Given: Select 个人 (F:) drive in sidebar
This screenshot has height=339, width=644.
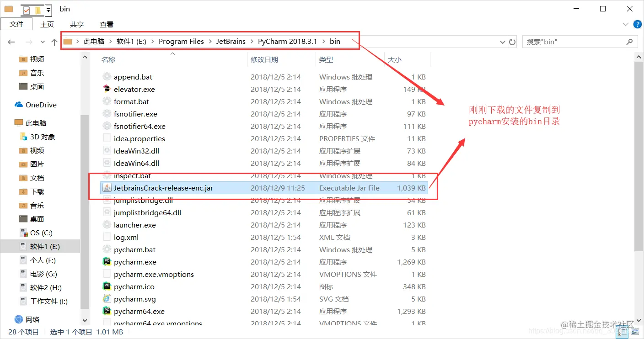Looking at the screenshot, I should 43,260.
